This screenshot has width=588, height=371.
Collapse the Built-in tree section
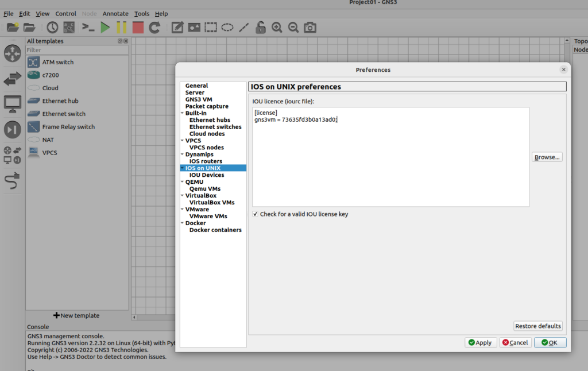(182, 113)
